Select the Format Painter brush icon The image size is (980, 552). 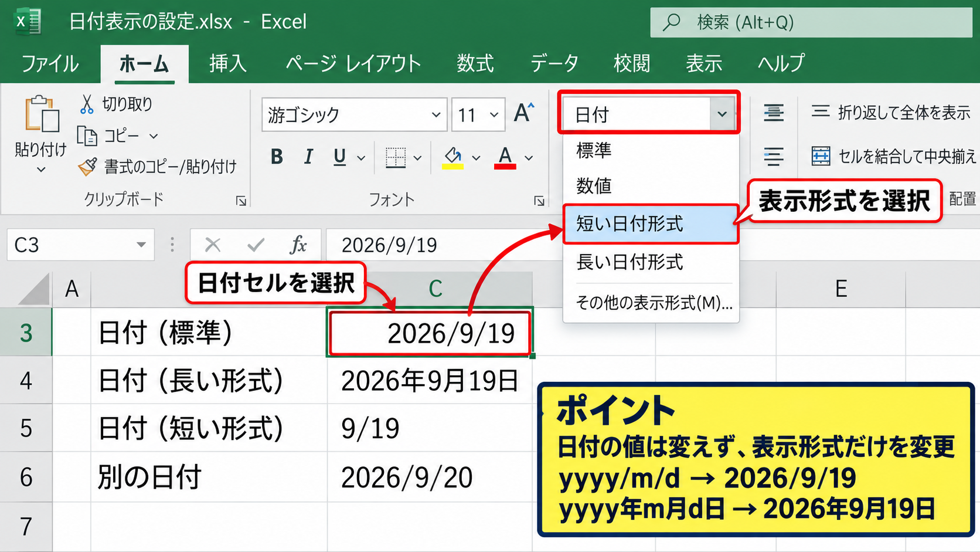click(87, 167)
